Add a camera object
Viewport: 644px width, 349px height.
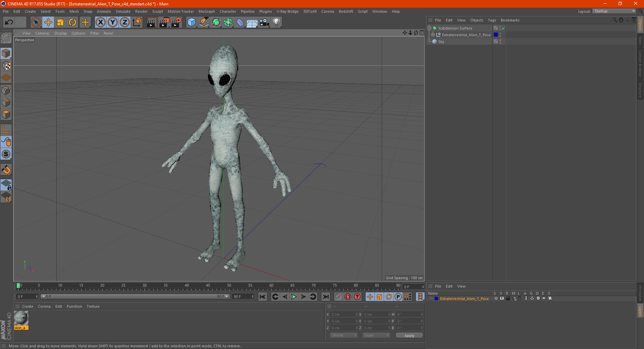tap(264, 22)
